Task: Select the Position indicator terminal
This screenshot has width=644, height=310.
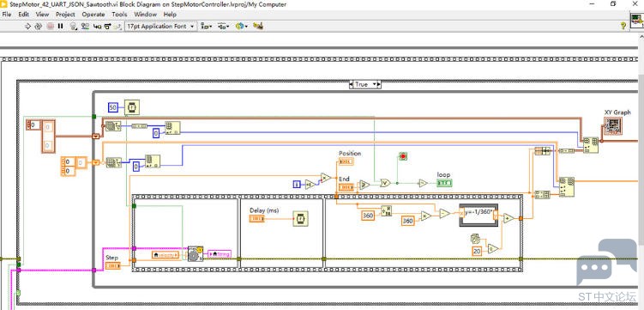Action: coord(346,161)
